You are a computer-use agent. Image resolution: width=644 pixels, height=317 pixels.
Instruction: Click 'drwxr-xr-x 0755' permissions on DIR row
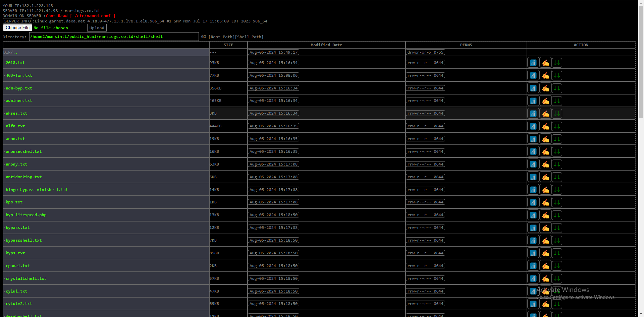coord(425,52)
